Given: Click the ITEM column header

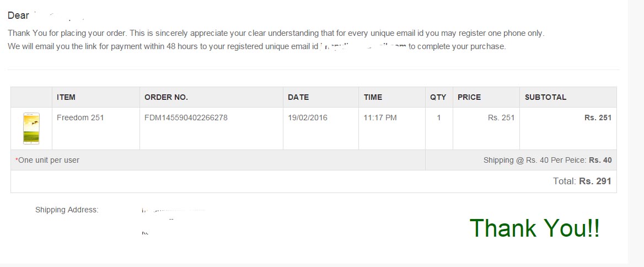Looking at the screenshot, I should [66, 97].
